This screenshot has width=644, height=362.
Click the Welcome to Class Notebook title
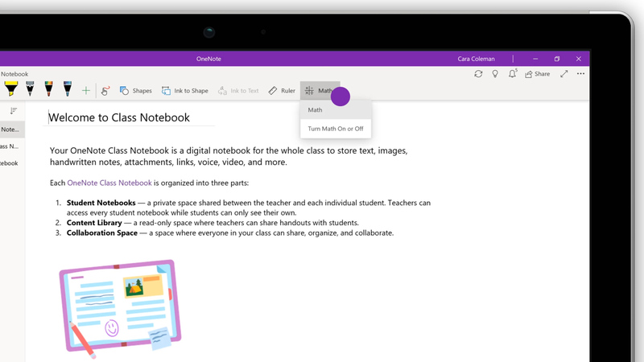pyautogui.click(x=119, y=117)
